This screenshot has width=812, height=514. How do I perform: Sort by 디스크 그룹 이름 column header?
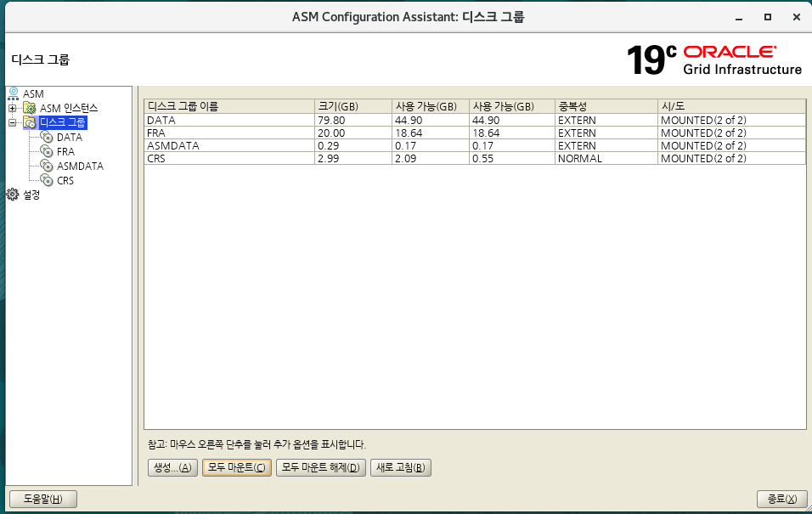tap(228, 106)
